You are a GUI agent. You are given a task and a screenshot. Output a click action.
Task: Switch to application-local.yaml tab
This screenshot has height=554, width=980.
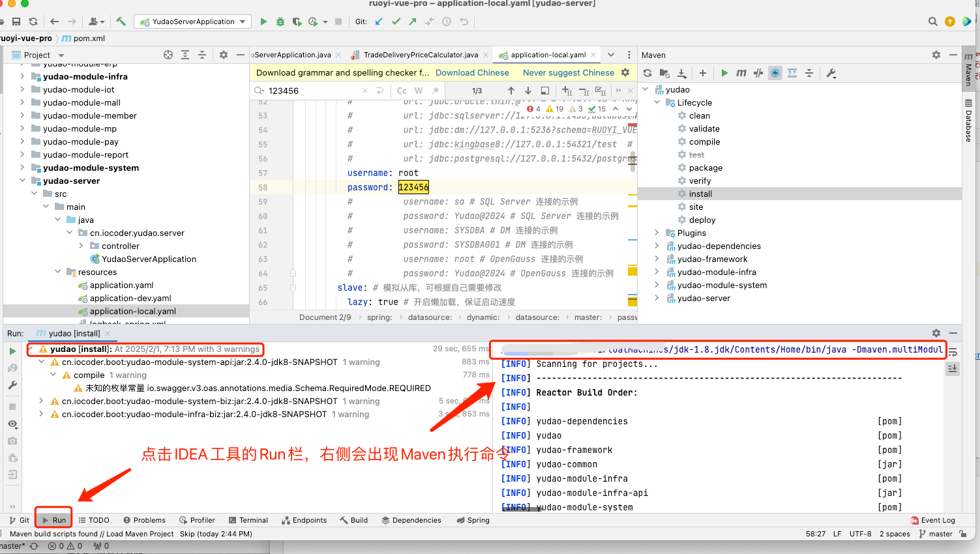(x=548, y=55)
